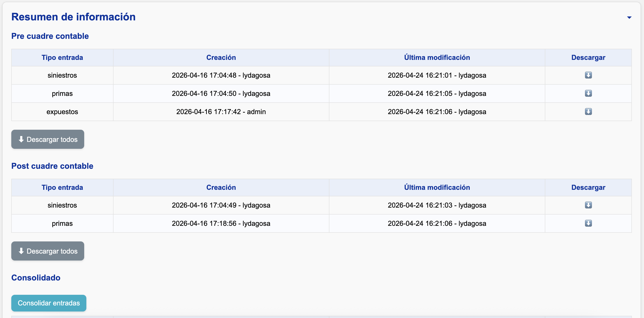
Task: Download Pre cuadre primas file
Action: (588, 93)
